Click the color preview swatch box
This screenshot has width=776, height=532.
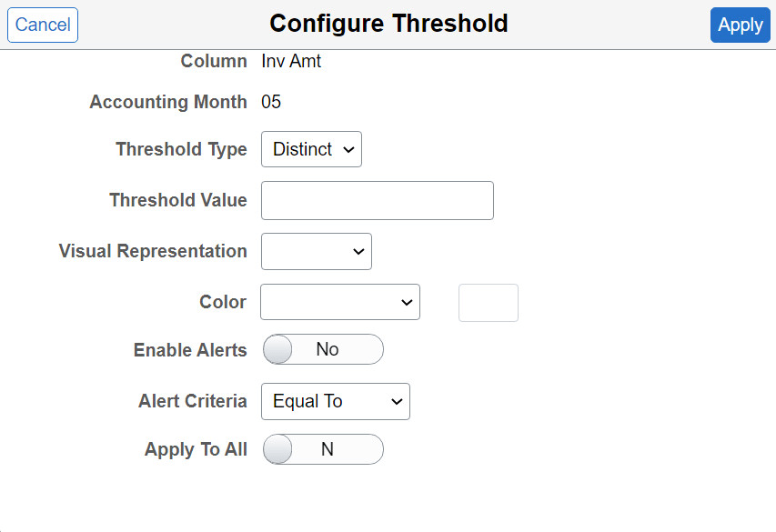click(488, 302)
